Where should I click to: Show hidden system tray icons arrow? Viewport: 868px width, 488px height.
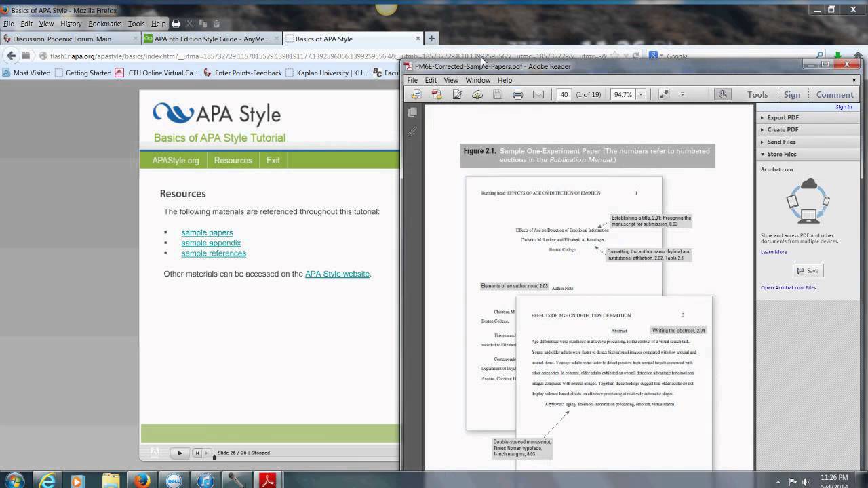click(779, 481)
